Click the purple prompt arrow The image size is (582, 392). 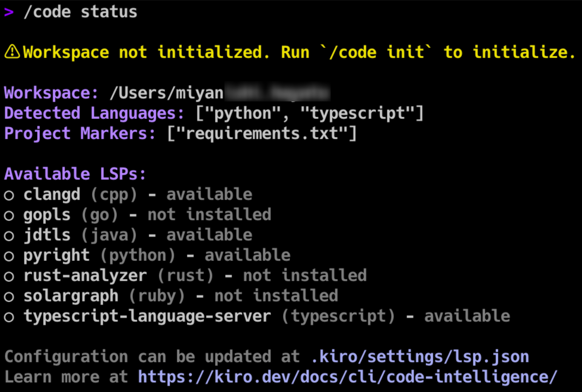pos(9,11)
